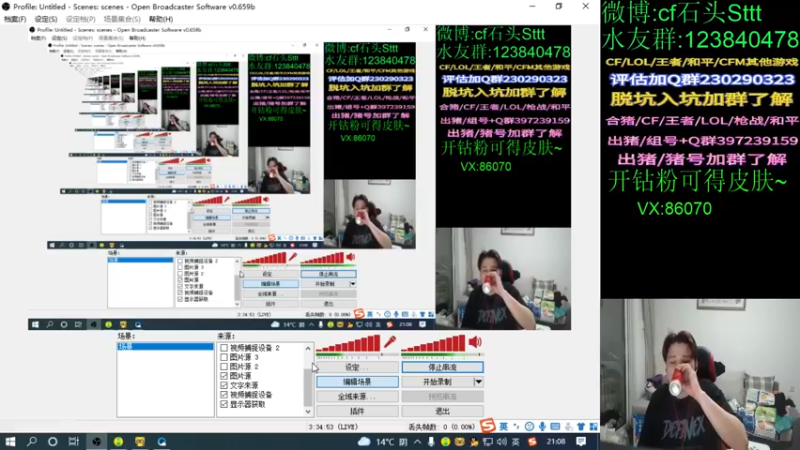Image resolution: width=800 pixels, height=450 pixels.
Task: Open the Windows Start menu
Action: click(10, 441)
